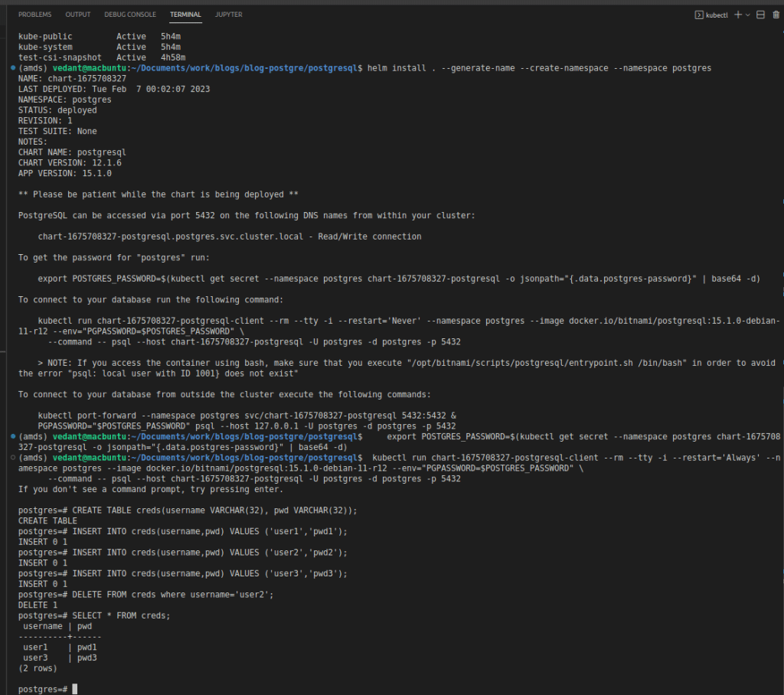Click 'DELETE FROM creds where username='user2'' command
The image size is (784, 695).
tap(173, 594)
